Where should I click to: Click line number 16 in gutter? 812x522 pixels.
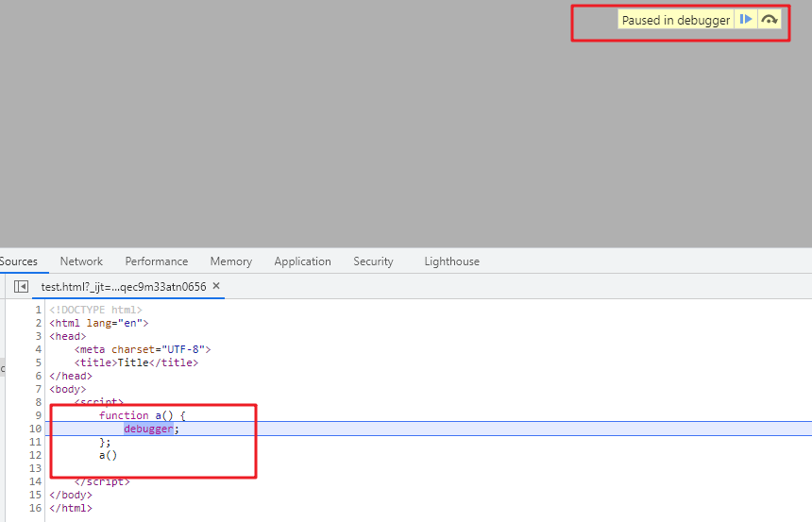click(35, 508)
